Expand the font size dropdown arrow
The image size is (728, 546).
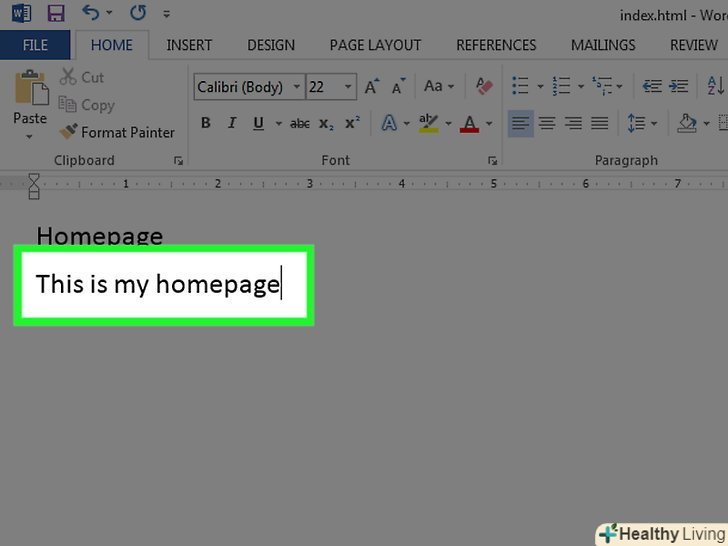[348, 87]
